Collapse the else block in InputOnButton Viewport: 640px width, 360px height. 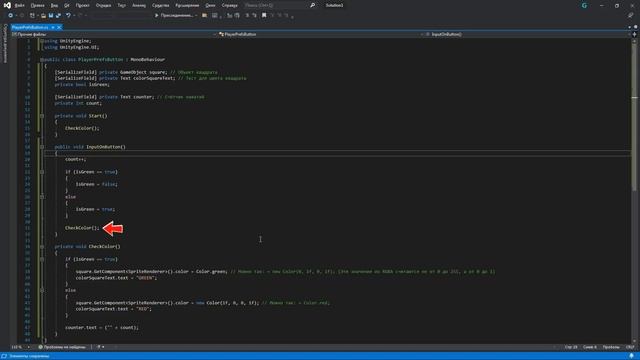point(42,197)
